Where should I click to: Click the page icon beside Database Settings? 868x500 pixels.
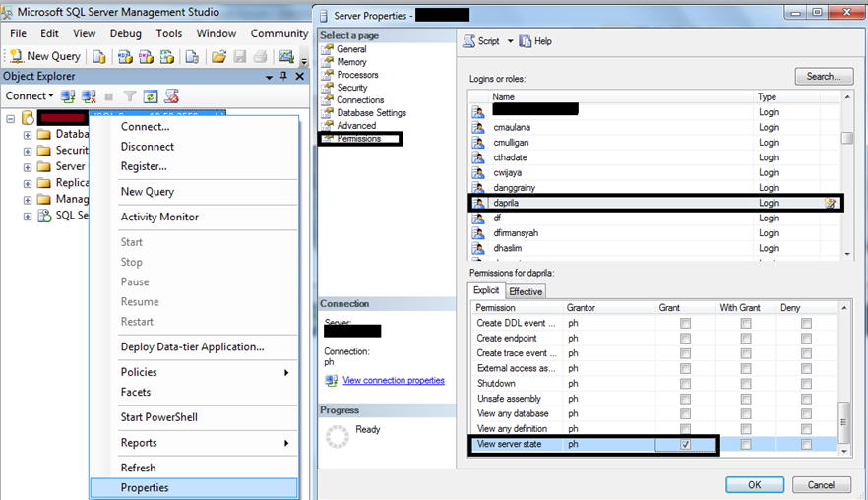pos(327,112)
